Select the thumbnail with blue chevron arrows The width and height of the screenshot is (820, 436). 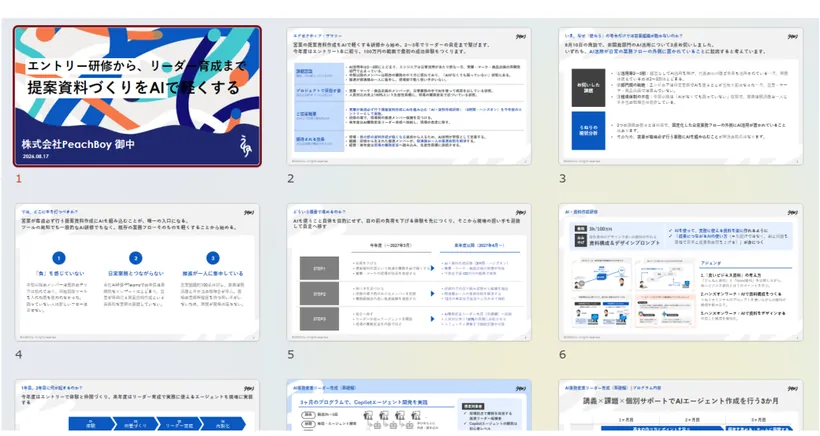137,406
